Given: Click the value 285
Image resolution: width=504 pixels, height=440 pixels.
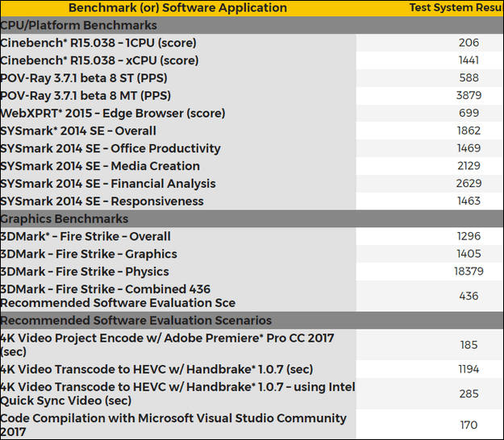Looking at the screenshot, I should (469, 394).
